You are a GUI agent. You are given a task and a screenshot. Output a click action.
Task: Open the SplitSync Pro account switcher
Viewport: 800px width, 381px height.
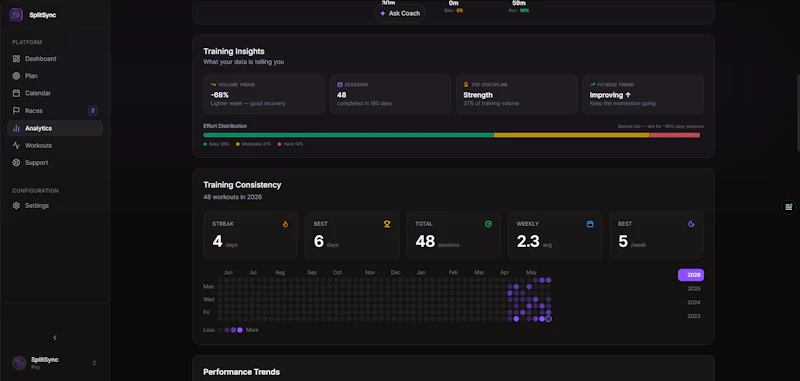55,363
